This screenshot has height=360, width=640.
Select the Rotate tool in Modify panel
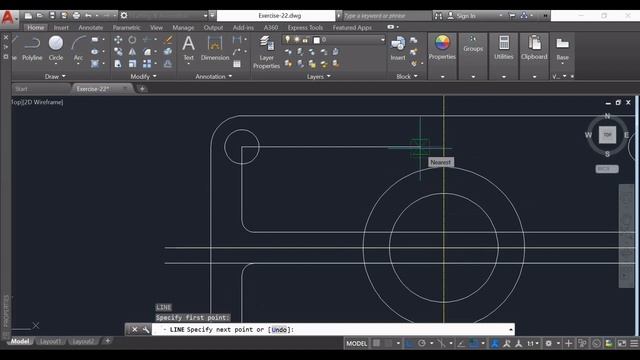coord(132,40)
